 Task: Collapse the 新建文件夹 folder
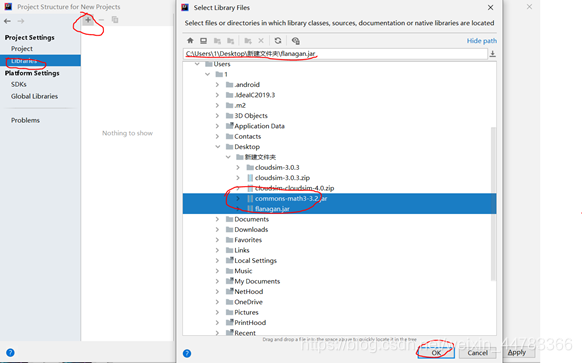pos(228,157)
